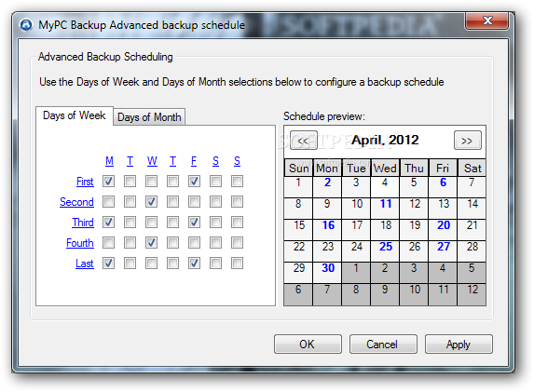Uncheck the Last Monday checkbox
The height and width of the screenshot is (392, 534).
[x=109, y=263]
